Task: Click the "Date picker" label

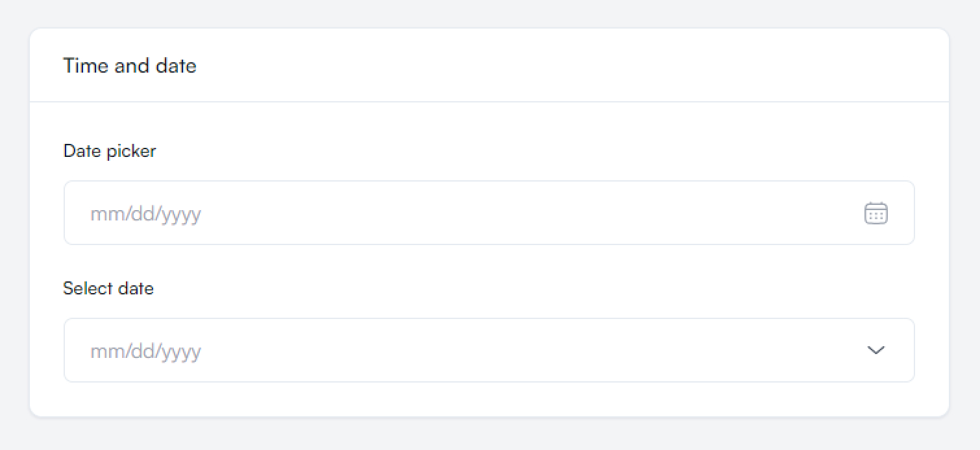Action: (110, 151)
